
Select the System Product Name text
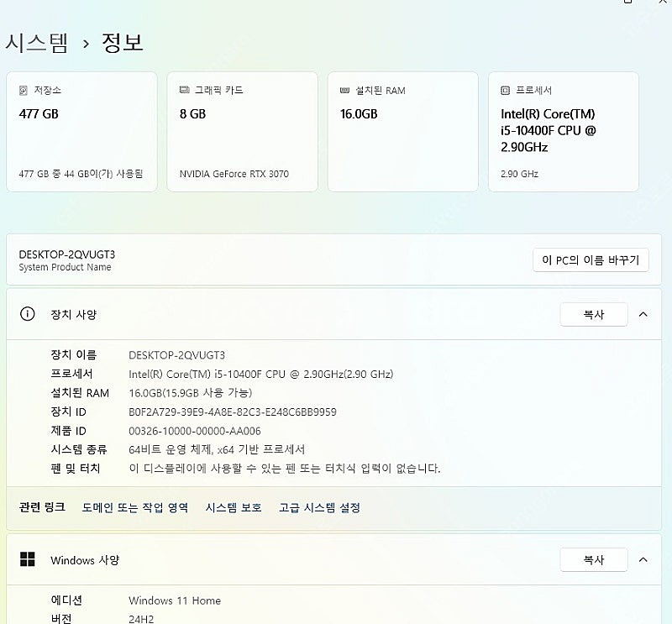coord(66,267)
